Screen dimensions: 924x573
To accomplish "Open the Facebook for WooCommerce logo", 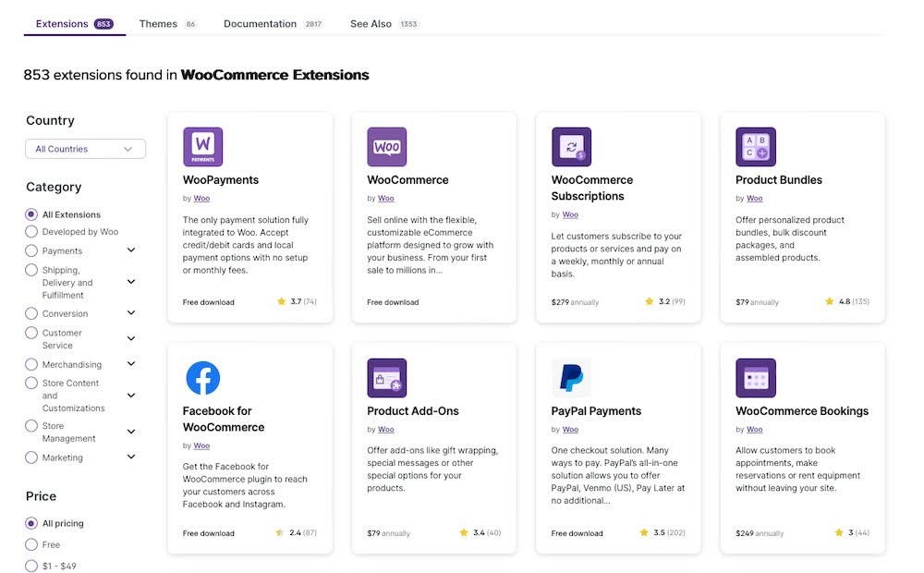I will [202, 378].
